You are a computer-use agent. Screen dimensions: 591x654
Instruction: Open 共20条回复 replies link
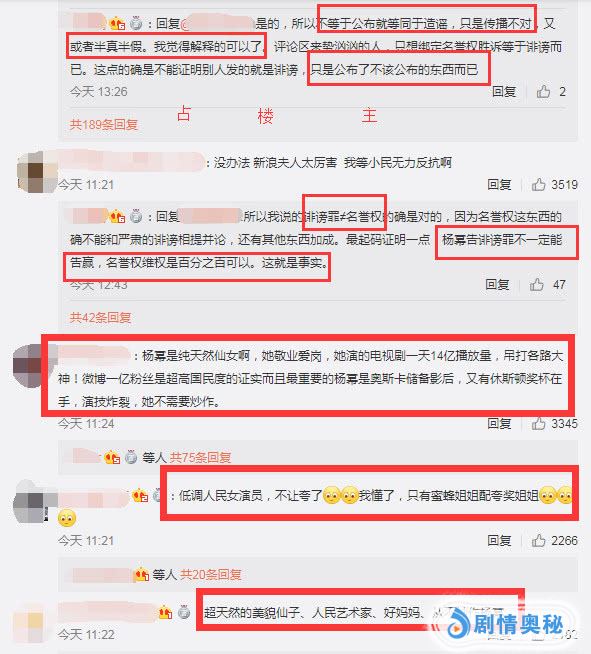211,574
